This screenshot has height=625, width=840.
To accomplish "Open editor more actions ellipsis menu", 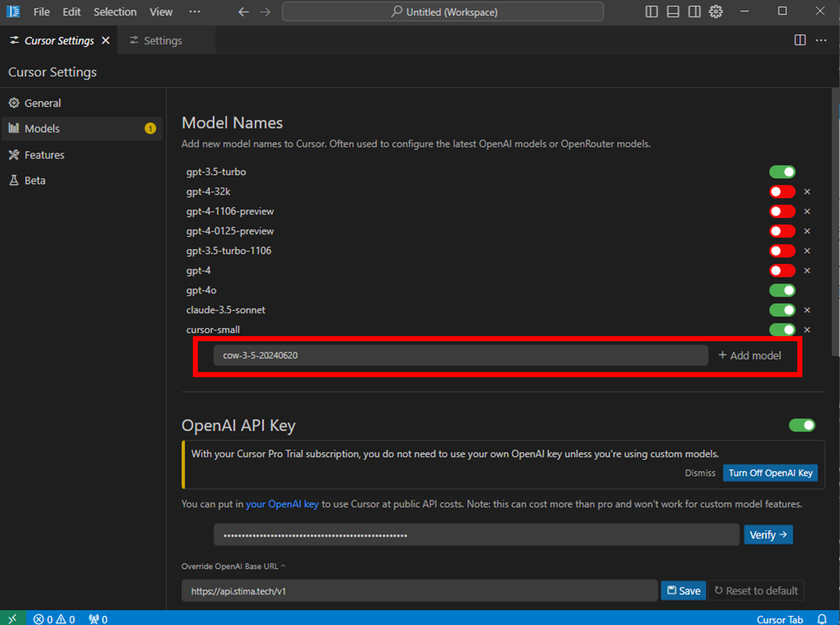I will (821, 40).
